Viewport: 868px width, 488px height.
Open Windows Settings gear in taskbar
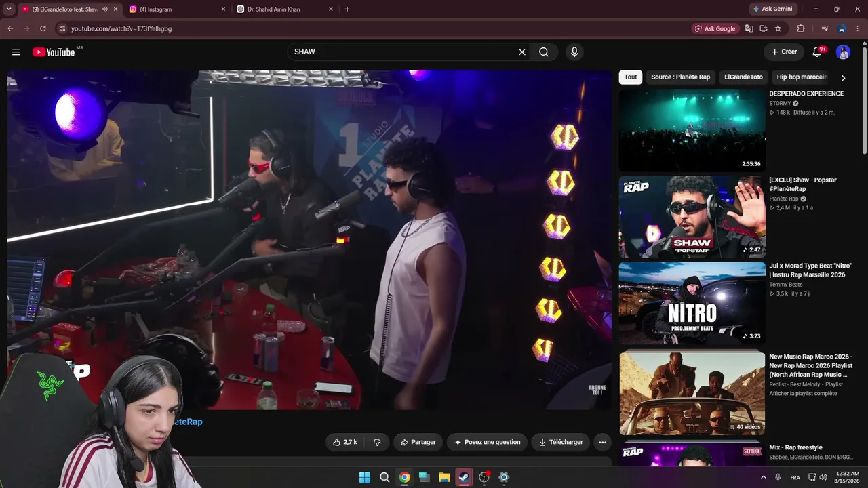[x=504, y=477]
